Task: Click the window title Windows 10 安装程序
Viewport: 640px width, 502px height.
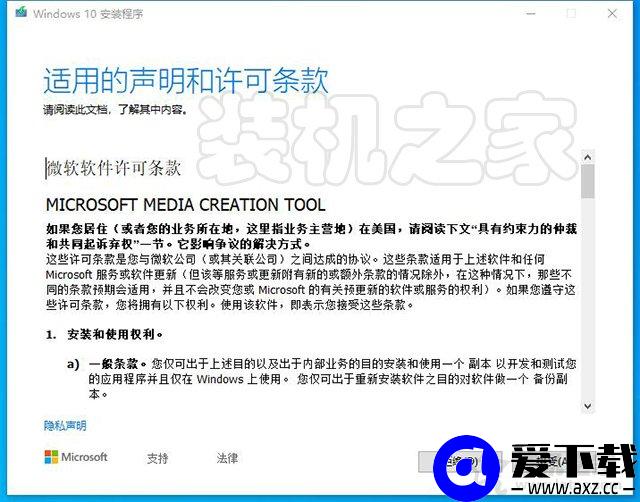Action: coord(88,13)
